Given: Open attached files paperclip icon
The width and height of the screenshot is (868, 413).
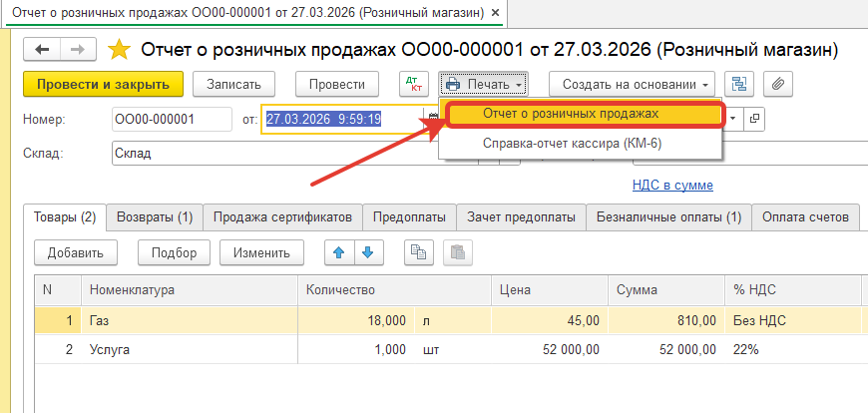Looking at the screenshot, I should (x=778, y=84).
